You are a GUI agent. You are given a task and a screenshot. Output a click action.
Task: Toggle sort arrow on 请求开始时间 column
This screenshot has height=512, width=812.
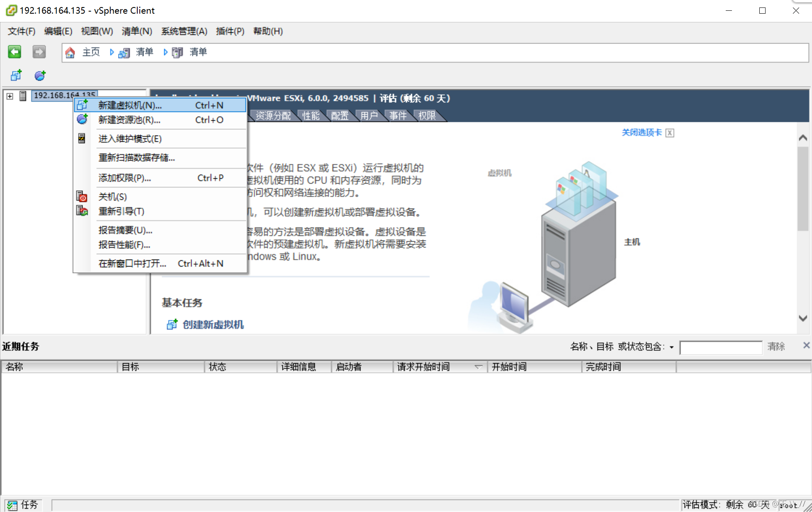click(478, 367)
